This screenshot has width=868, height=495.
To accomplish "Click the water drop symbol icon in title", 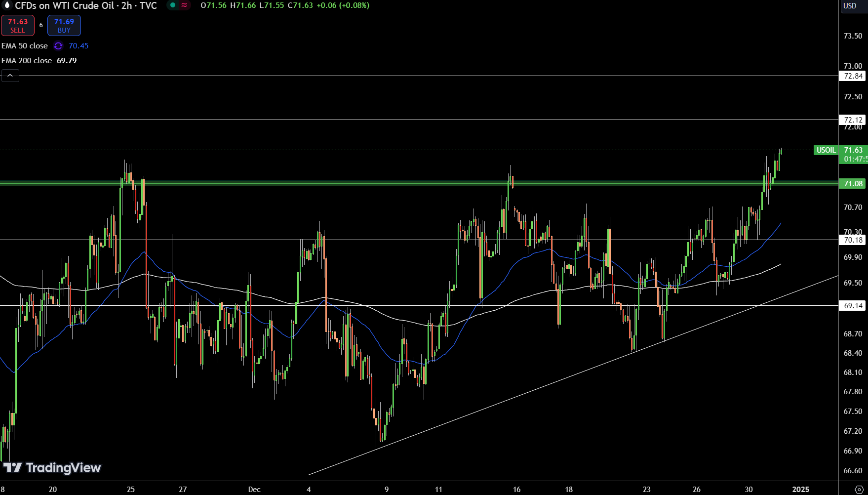I will tap(7, 5).
